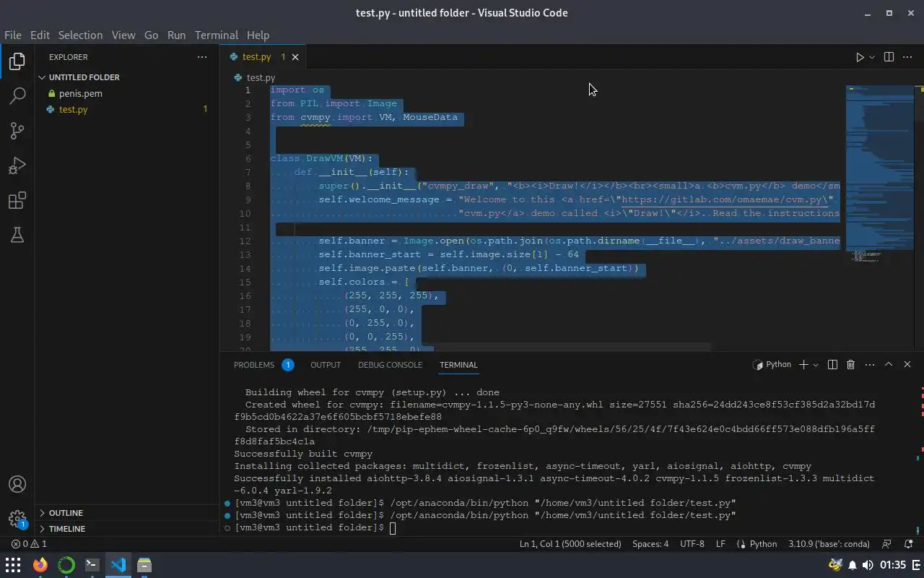924x578 pixels.
Task: Switch to the DEBUG CONSOLE tab
Action: pyautogui.click(x=390, y=365)
